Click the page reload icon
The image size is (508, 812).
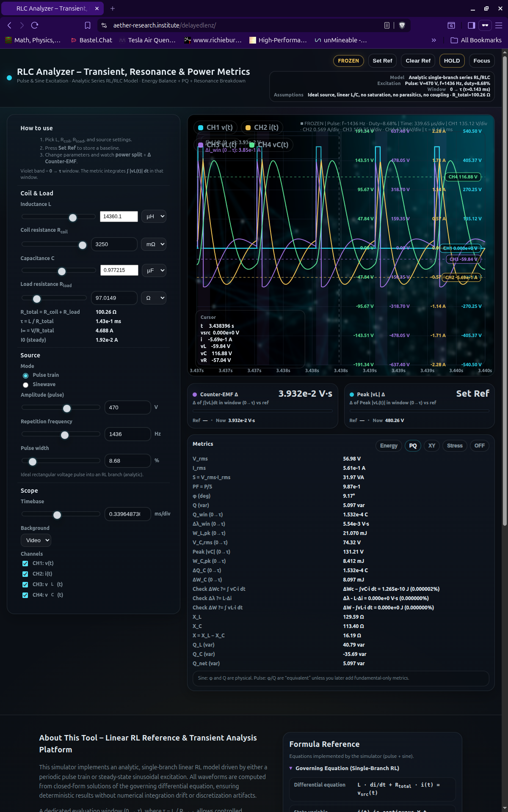click(x=35, y=25)
